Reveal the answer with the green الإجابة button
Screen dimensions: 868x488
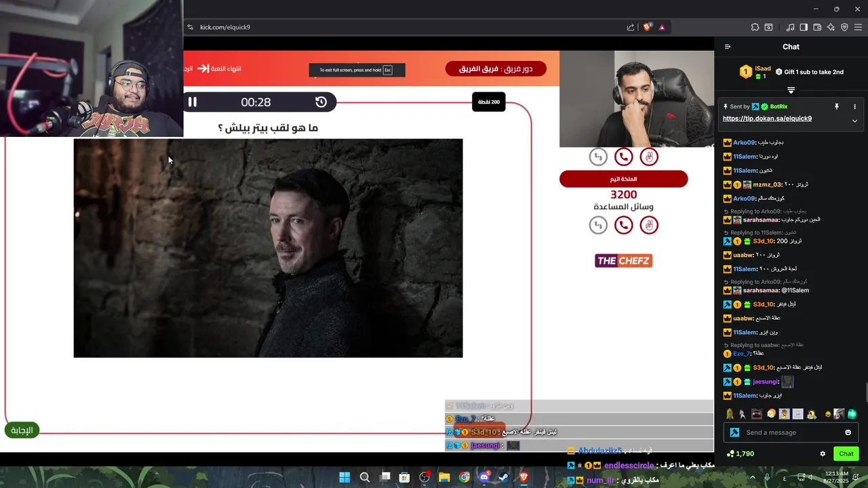pos(22,430)
